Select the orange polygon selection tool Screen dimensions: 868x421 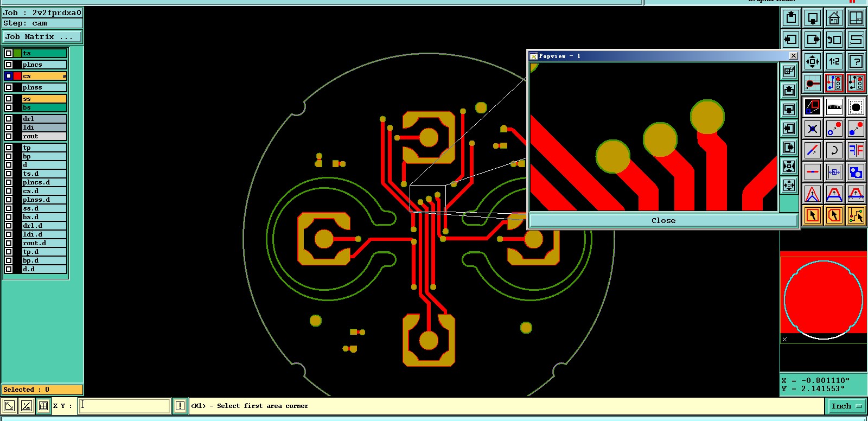(834, 215)
